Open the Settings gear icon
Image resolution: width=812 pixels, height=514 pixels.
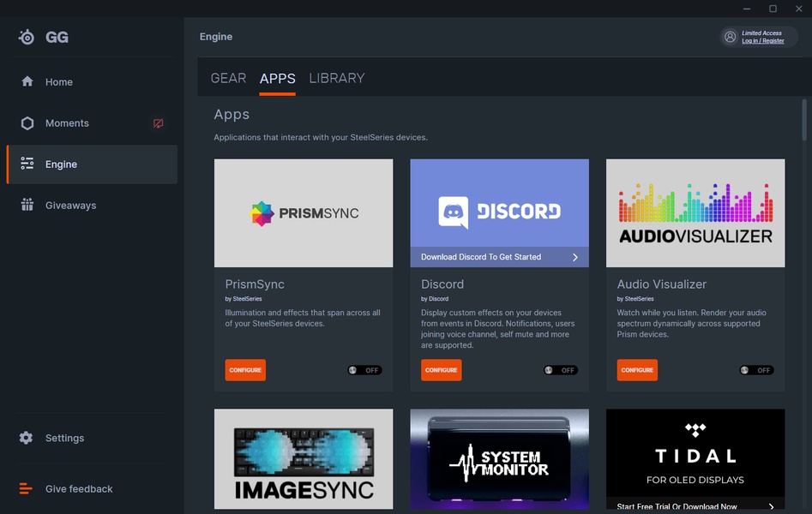pos(27,438)
